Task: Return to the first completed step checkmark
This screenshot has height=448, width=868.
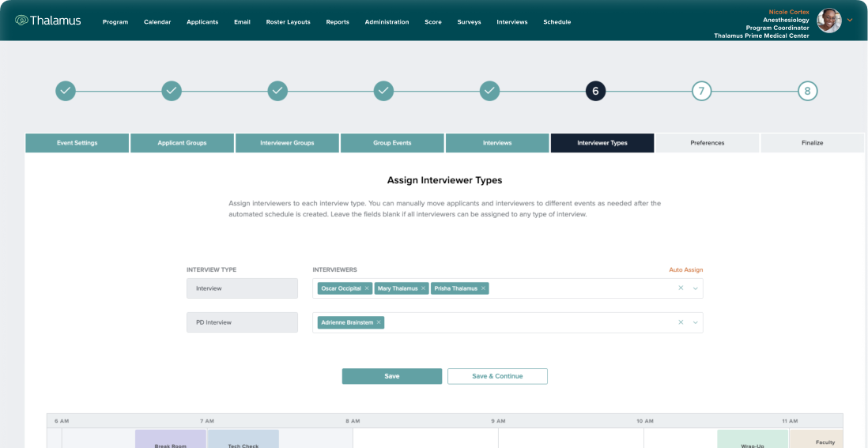Action: click(x=66, y=91)
